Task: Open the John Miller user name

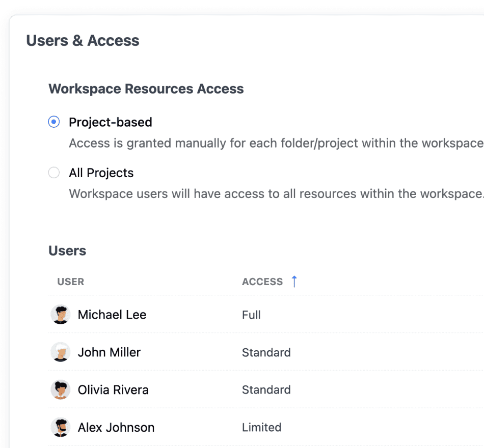Action: (x=109, y=352)
